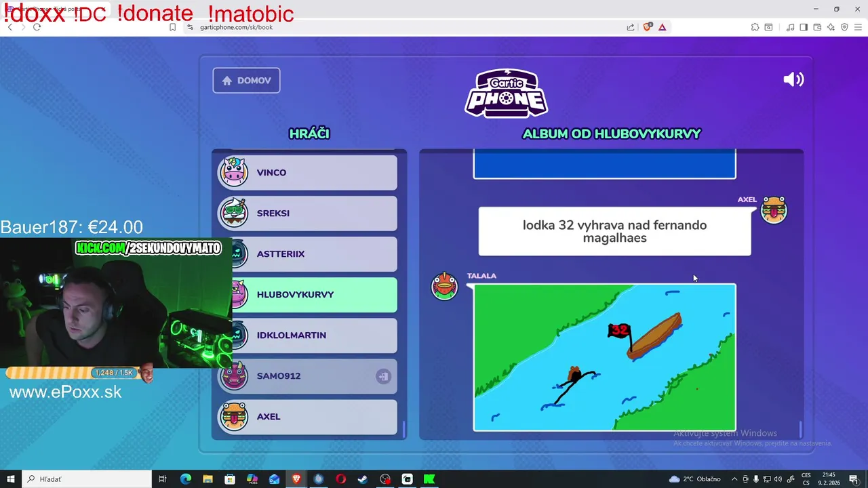The width and height of the screenshot is (868, 488).
Task: Launch Microsoft Edge from taskbar
Action: (x=186, y=479)
